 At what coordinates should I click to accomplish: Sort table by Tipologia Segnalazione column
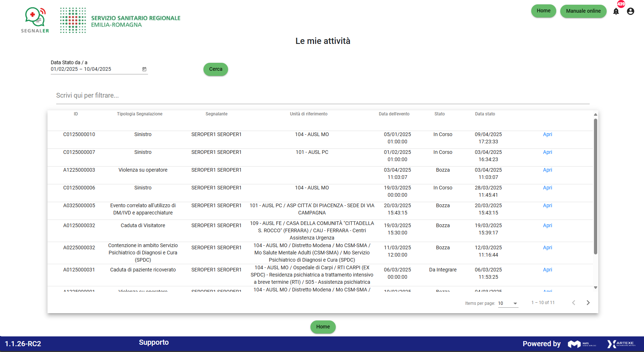coord(139,114)
